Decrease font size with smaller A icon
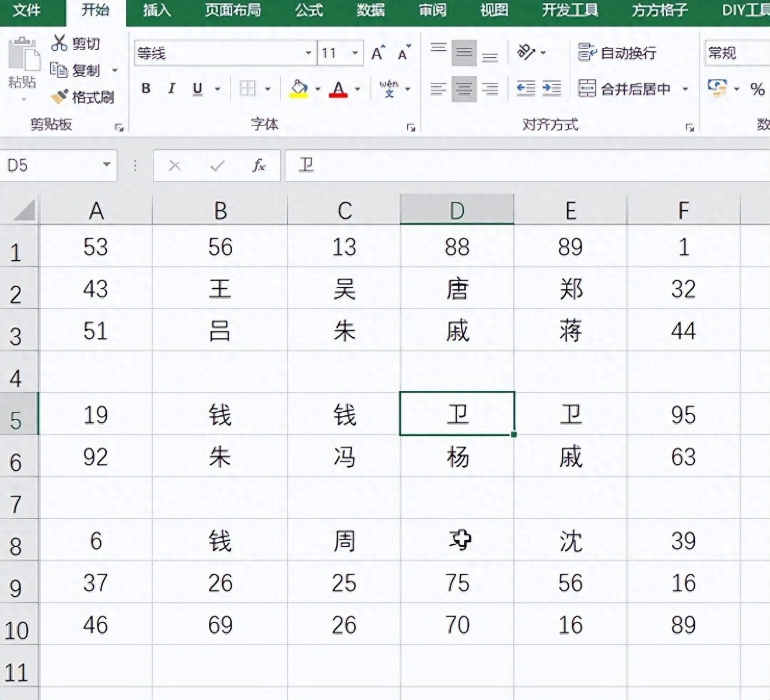Screen dimensions: 770x700 (404, 53)
